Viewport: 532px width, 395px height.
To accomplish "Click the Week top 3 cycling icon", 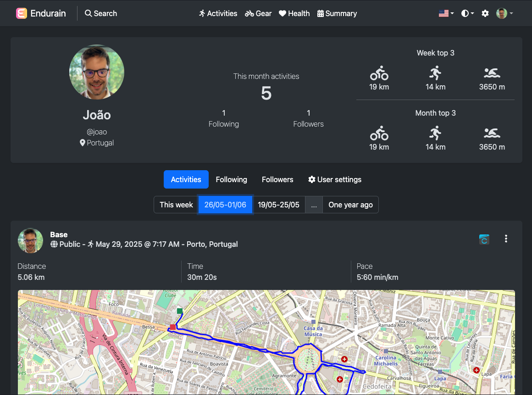I will click(x=379, y=73).
